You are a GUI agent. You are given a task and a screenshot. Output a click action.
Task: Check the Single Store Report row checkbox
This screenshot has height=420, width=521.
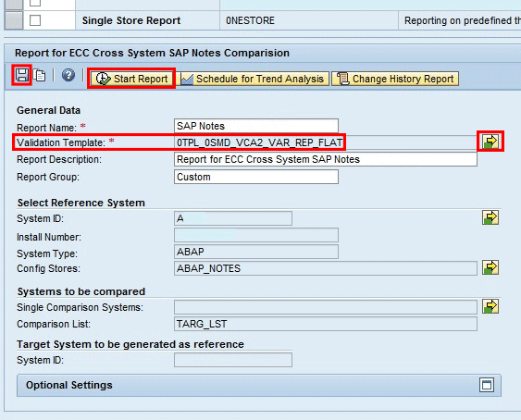pyautogui.click(x=35, y=20)
